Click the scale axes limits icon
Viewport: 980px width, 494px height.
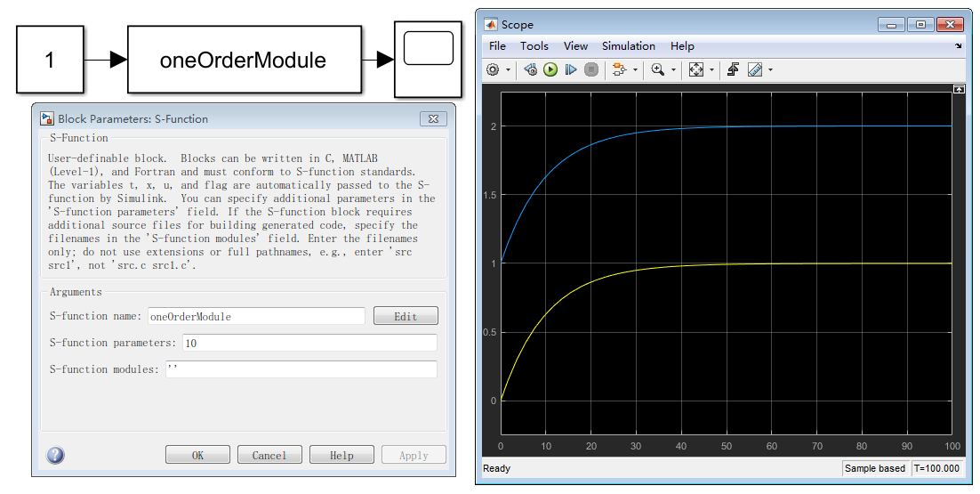click(696, 69)
